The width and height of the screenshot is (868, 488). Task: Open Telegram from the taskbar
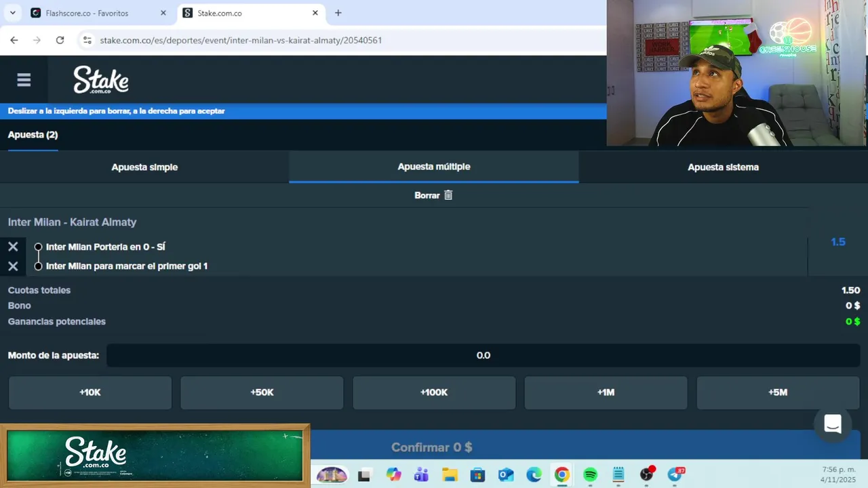(x=675, y=474)
